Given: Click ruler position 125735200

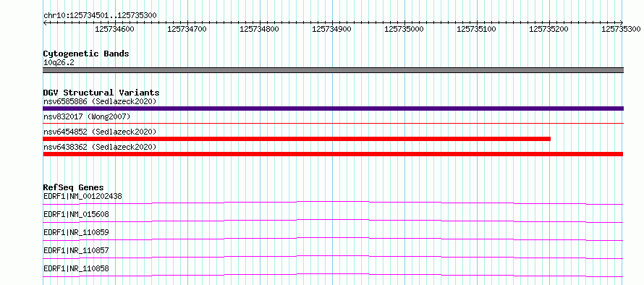Looking at the screenshot, I should click(x=548, y=29).
